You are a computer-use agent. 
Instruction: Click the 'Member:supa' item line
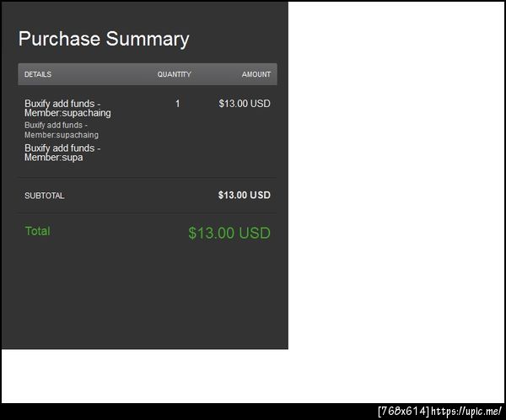[54, 158]
